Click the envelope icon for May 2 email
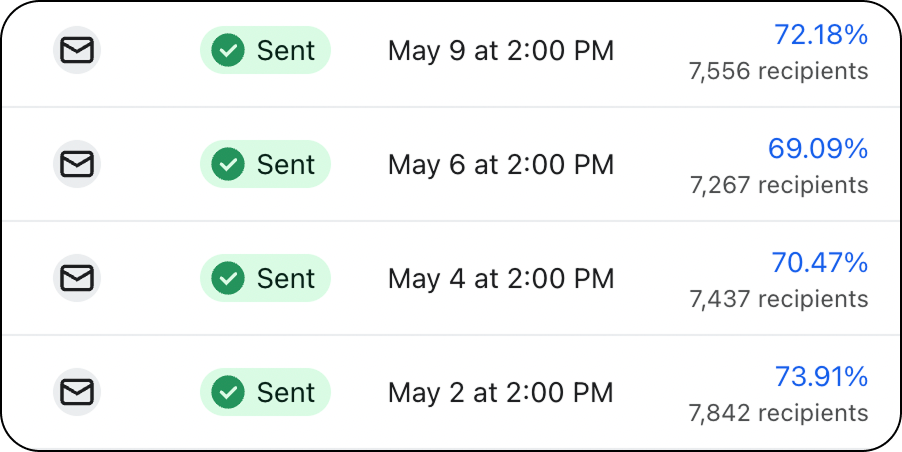 point(77,392)
